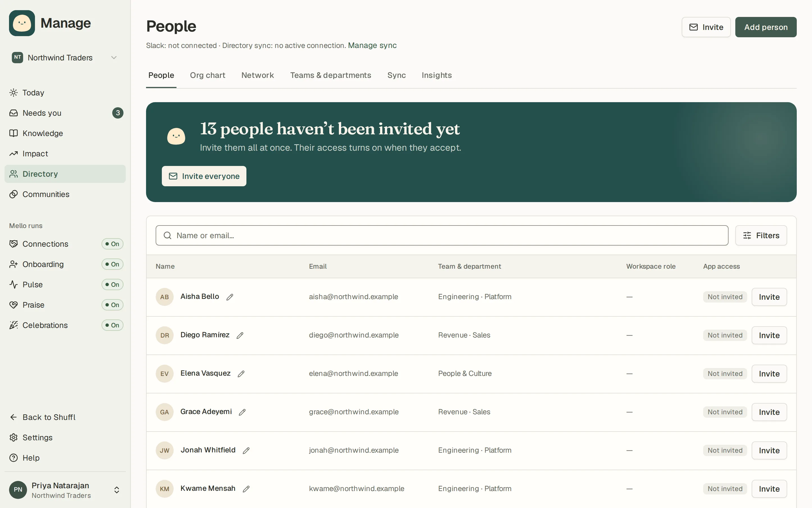Screen dimensions: 812x508
Task: Focus the Name or email search field
Action: coord(442,236)
